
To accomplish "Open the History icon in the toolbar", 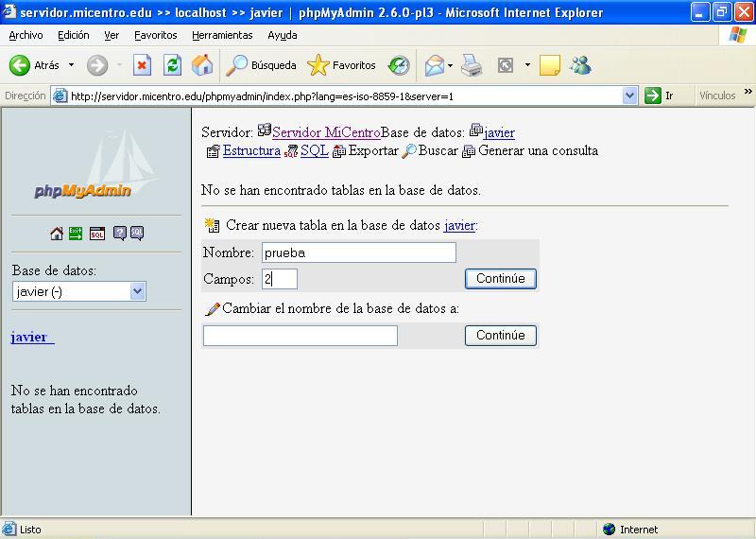I will click(x=400, y=65).
